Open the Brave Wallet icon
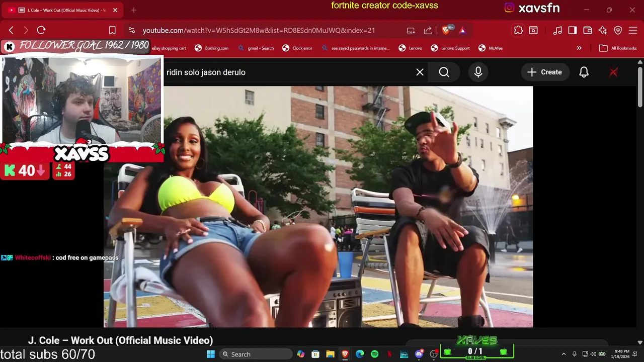This screenshot has height=362, width=644. click(x=588, y=30)
